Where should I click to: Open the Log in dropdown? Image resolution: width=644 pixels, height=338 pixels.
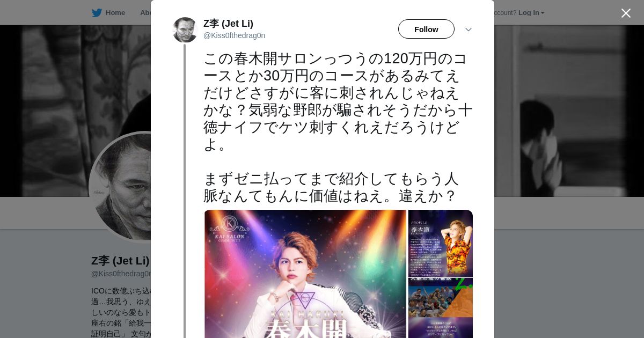click(531, 13)
